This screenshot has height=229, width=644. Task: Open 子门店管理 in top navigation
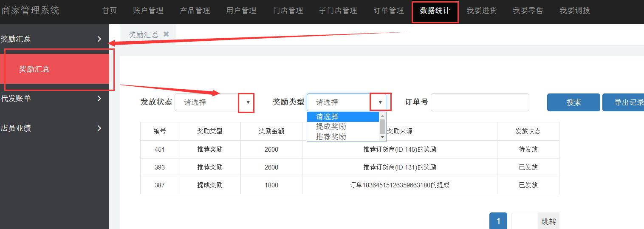click(x=338, y=11)
